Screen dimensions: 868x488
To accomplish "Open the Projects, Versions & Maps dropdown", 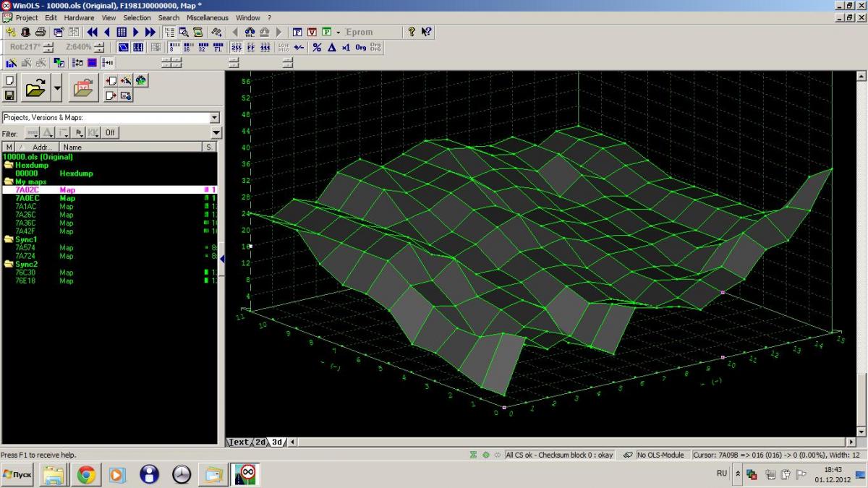I will point(214,117).
